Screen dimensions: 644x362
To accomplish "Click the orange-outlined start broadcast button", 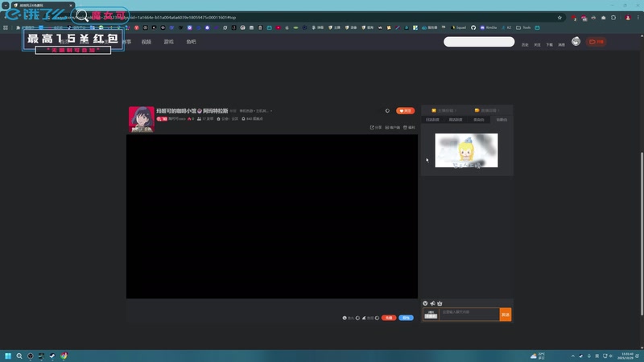I will click(597, 42).
